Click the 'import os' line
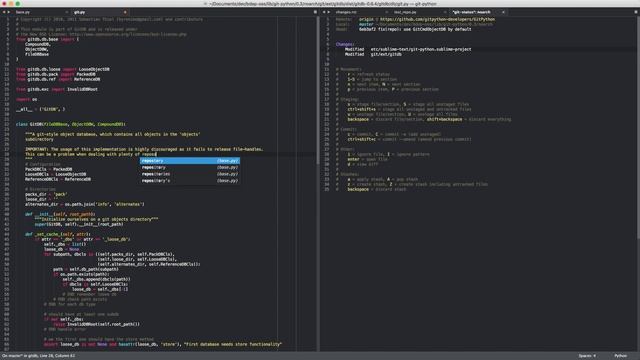 click(27, 99)
